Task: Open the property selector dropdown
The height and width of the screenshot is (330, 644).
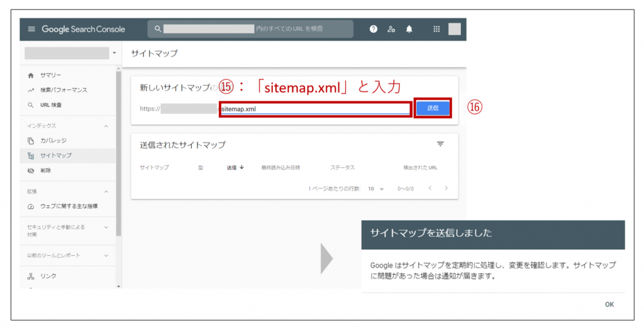Action: [114, 54]
